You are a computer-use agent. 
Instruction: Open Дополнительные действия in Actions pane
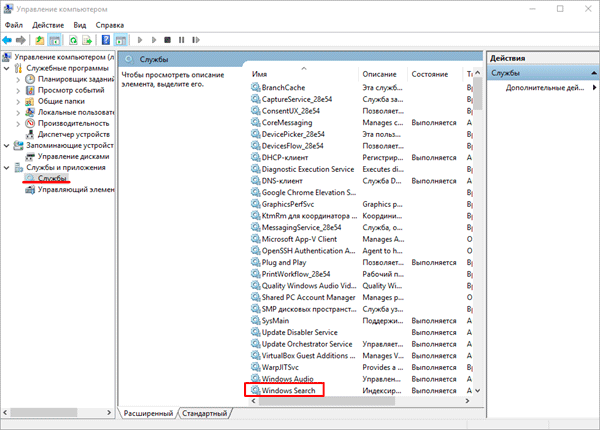[x=538, y=87]
